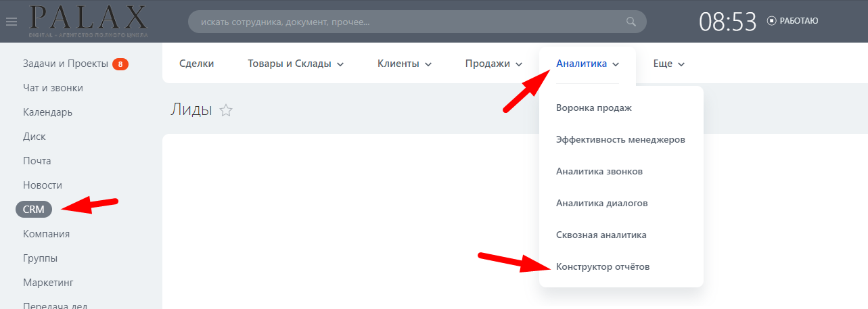This screenshot has width=868, height=309.
Task: Toggle the РАБОТАЮ work status
Action: click(793, 21)
